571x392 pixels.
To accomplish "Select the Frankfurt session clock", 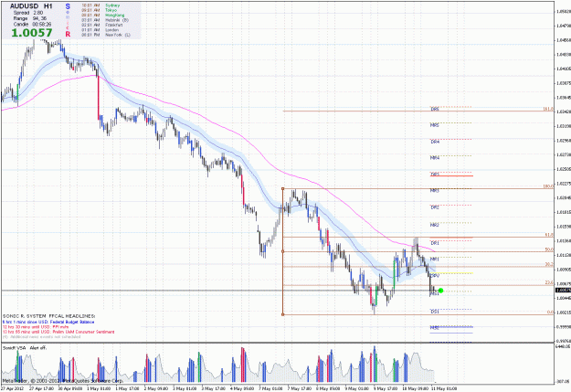I will pos(101,26).
